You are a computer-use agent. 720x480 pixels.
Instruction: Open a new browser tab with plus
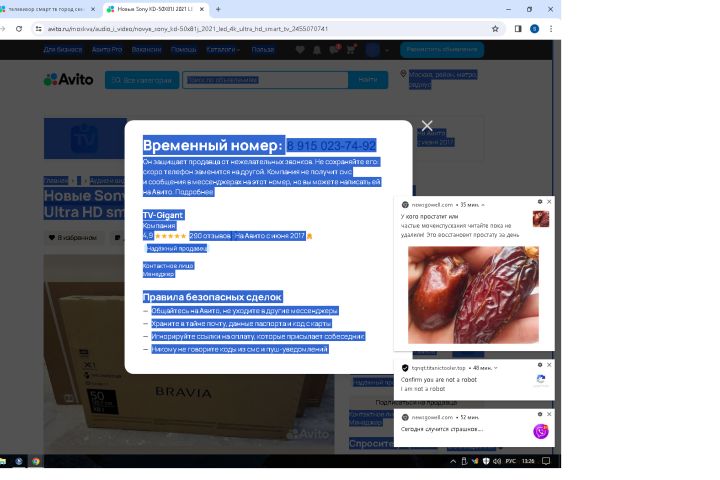pyautogui.click(x=218, y=9)
